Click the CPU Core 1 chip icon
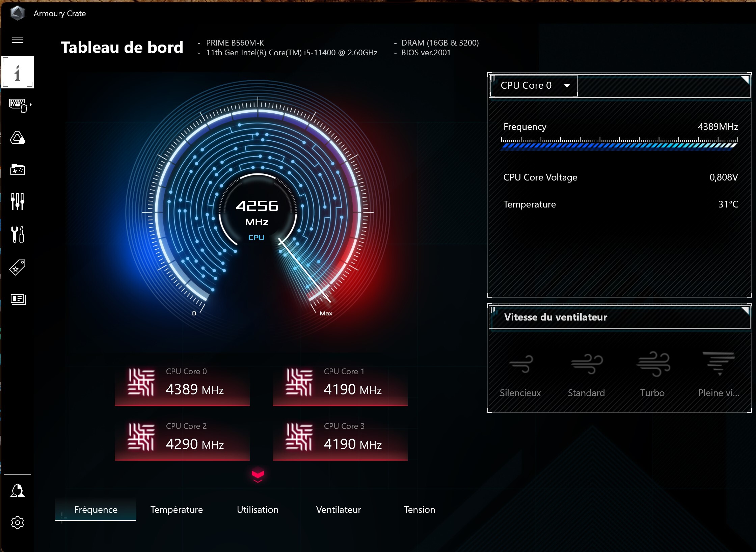The image size is (756, 552). click(299, 382)
